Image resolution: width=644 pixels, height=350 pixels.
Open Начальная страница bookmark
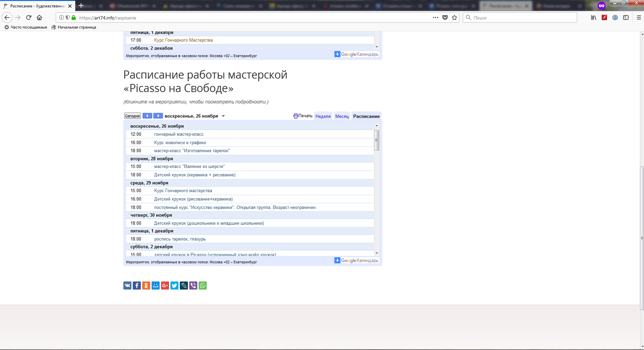pyautogui.click(x=74, y=27)
